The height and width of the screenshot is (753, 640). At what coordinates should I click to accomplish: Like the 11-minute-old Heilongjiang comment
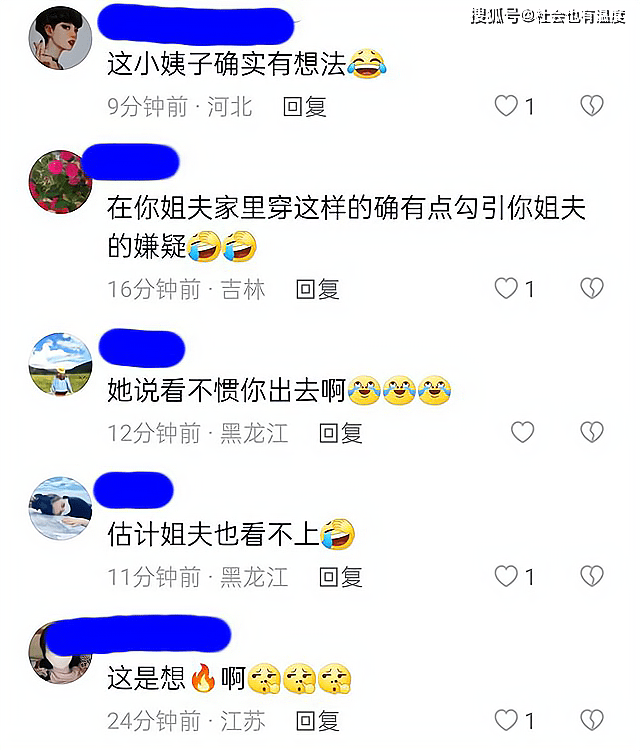[x=506, y=576]
